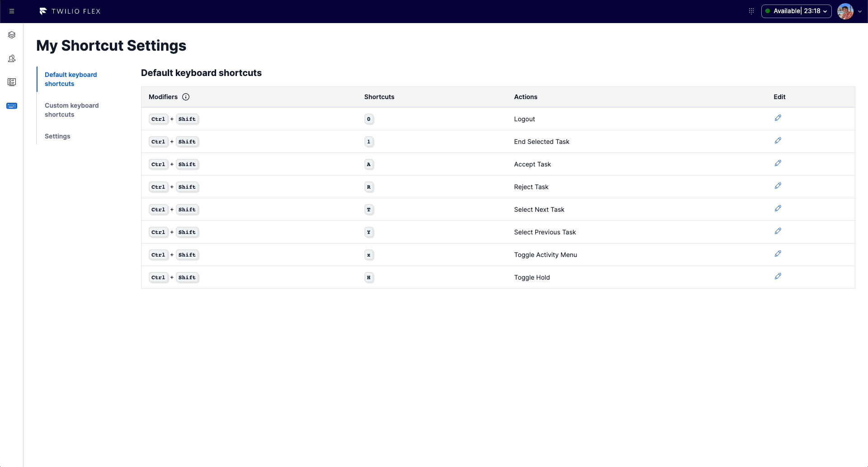Click the Accept Task text
Viewport: 868px width, 467px height.
[x=533, y=164]
